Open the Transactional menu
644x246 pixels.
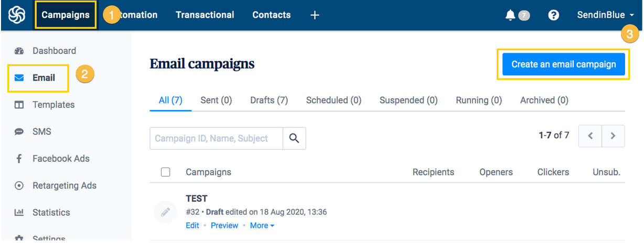205,15
